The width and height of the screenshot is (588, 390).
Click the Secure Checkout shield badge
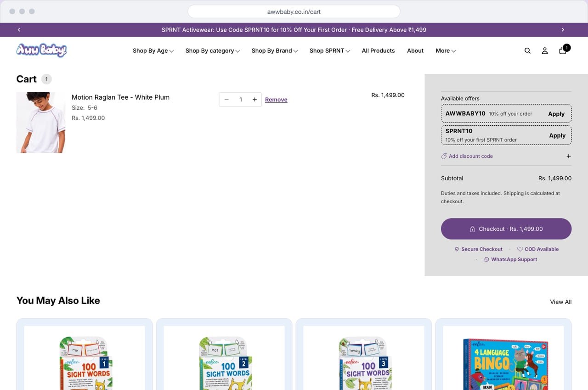[478, 249]
